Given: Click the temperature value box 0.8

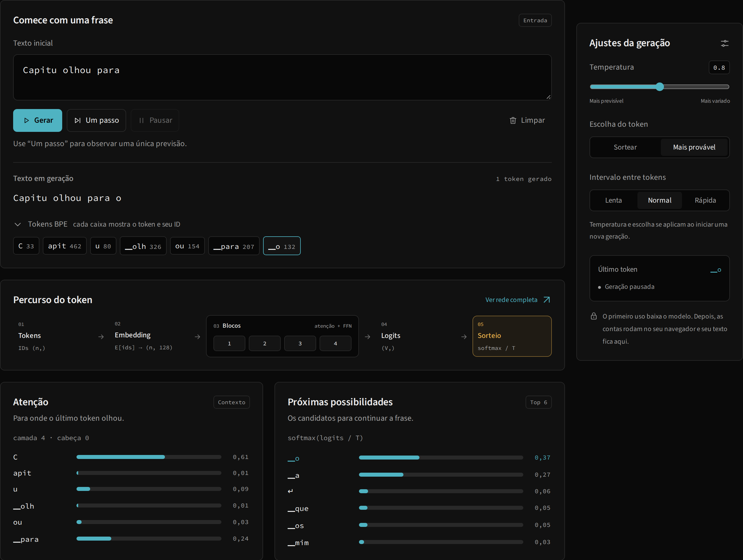Looking at the screenshot, I should (719, 68).
